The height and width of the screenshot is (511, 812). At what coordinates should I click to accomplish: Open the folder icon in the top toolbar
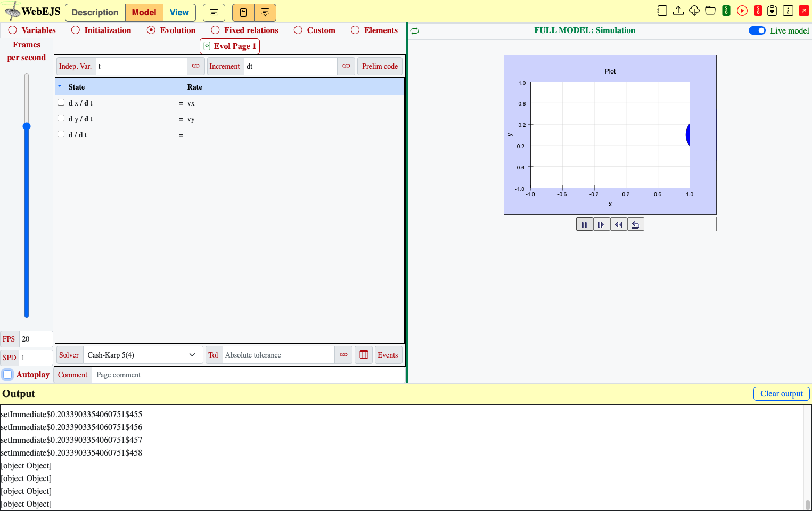click(x=710, y=11)
